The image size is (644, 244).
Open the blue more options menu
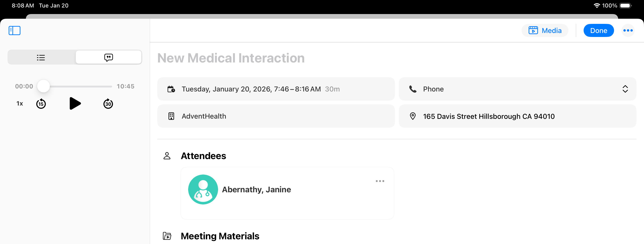pos(628,30)
